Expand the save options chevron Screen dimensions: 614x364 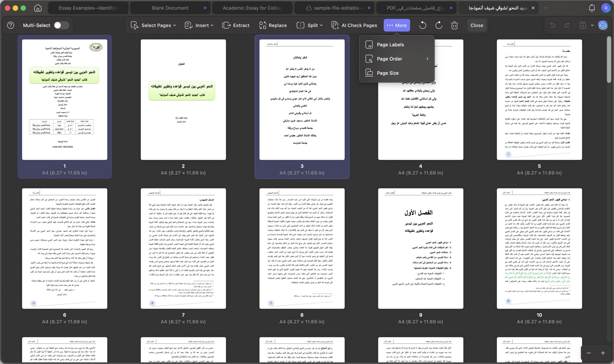tap(592, 25)
